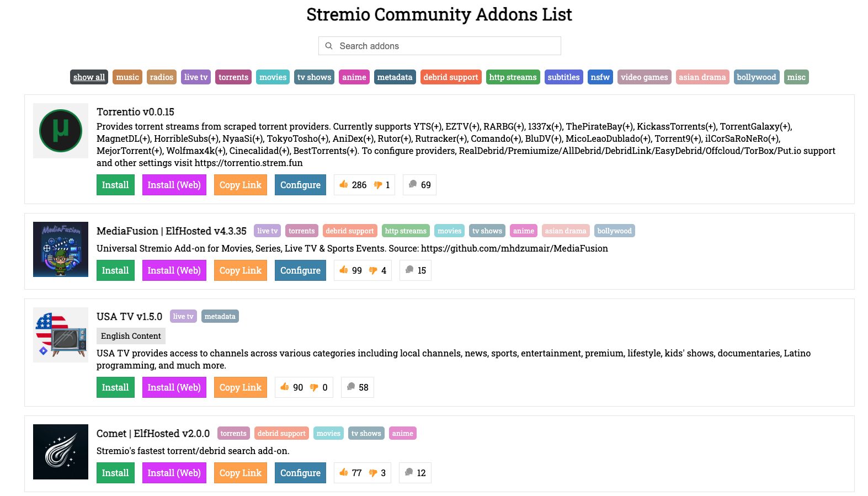Copy Link for Torrentio
The width and height of the screenshot is (868, 496).
click(241, 185)
